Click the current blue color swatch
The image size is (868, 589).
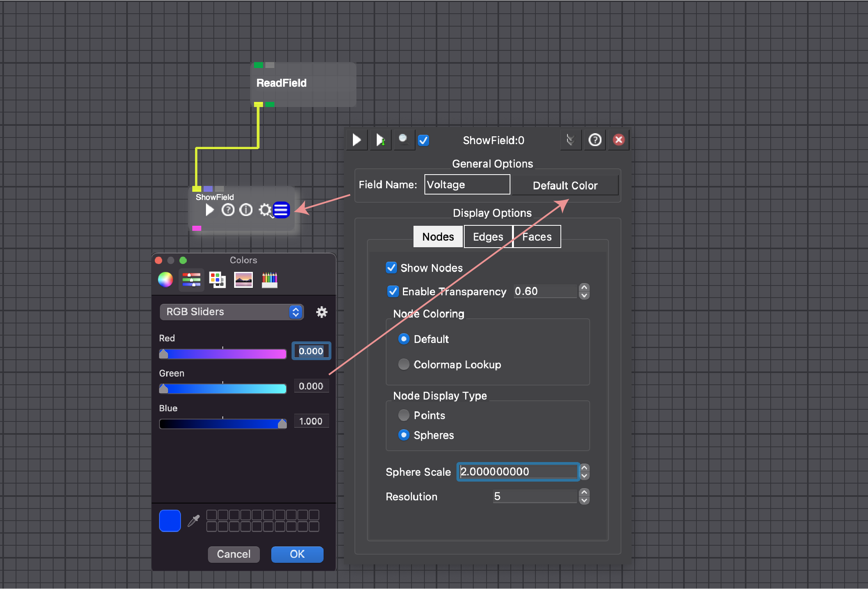[x=170, y=521]
